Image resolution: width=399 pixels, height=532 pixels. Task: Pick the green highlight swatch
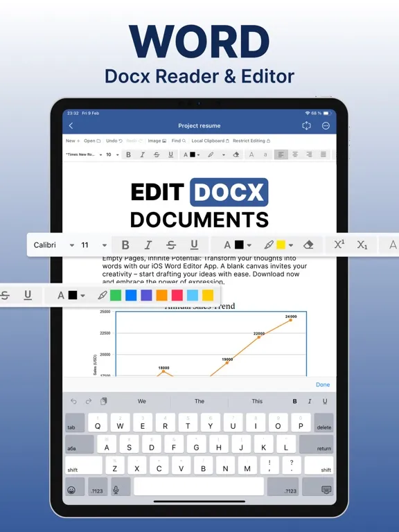pos(116,295)
